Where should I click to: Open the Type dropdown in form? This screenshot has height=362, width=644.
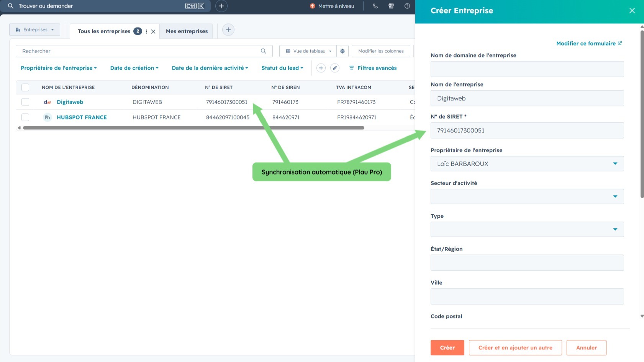point(527,230)
